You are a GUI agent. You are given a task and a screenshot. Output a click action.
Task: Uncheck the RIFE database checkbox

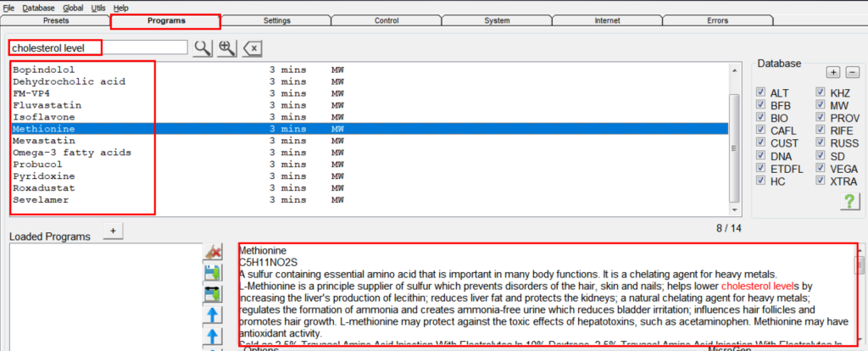[821, 131]
